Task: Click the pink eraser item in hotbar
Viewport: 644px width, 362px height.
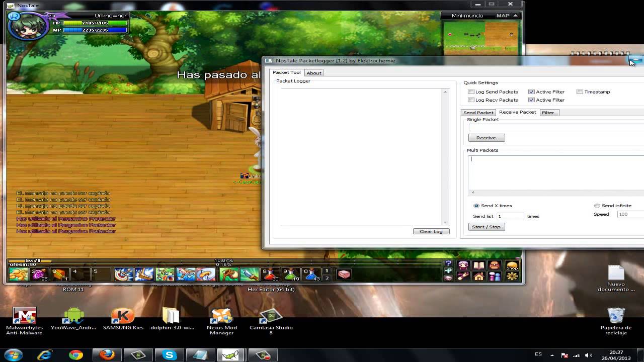Action: click(x=344, y=274)
